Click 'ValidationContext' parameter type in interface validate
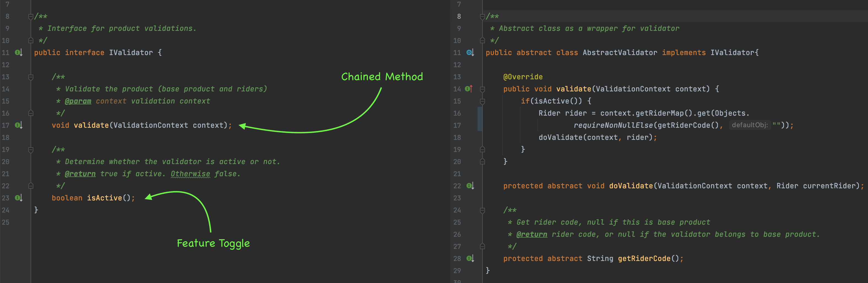Screen dimensions: 868x283 tap(151, 125)
